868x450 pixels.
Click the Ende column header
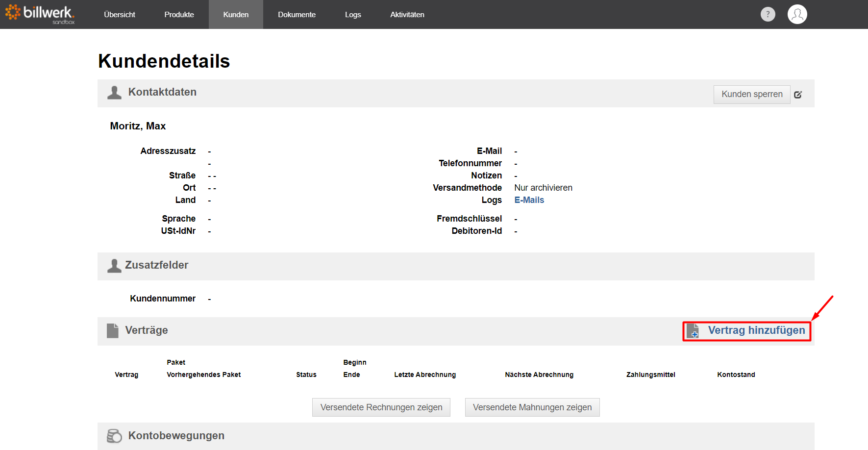coord(351,375)
